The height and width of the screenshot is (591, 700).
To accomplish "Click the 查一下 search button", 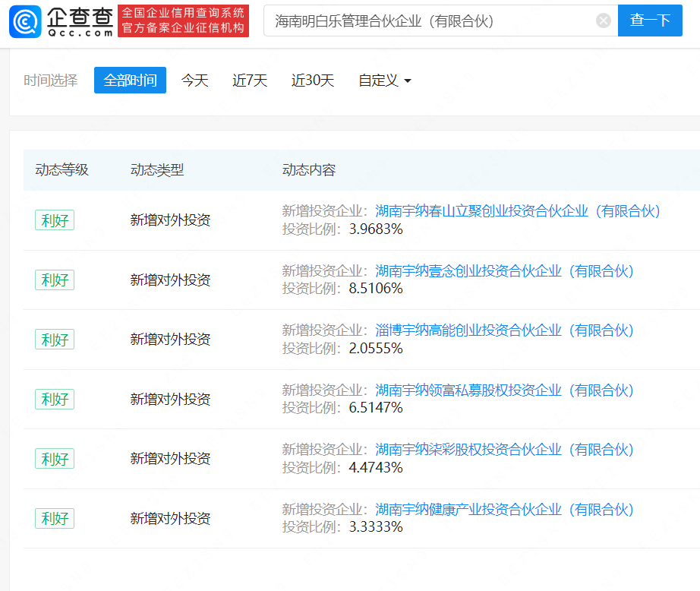I will point(650,21).
